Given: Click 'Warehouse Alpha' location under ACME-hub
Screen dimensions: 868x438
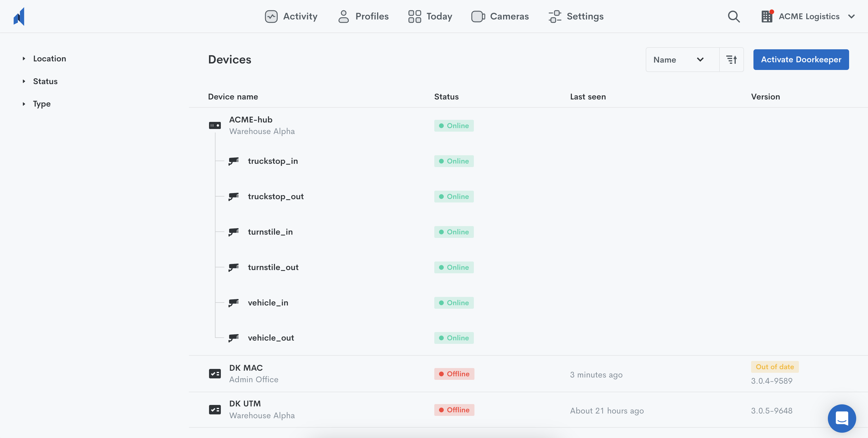Looking at the screenshot, I should click(x=262, y=131).
